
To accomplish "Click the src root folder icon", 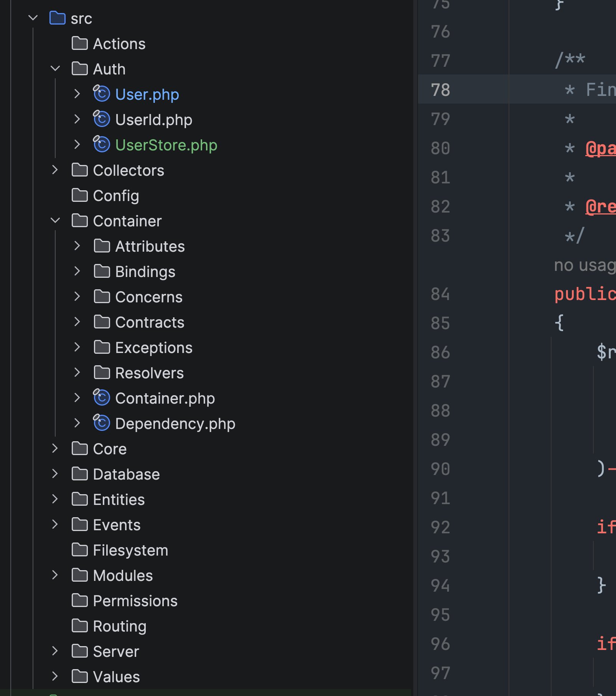I will click(58, 18).
